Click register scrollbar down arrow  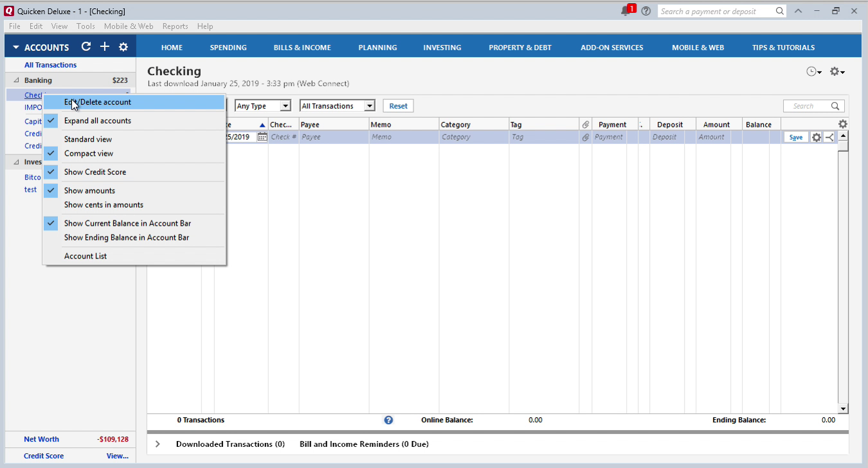click(843, 409)
